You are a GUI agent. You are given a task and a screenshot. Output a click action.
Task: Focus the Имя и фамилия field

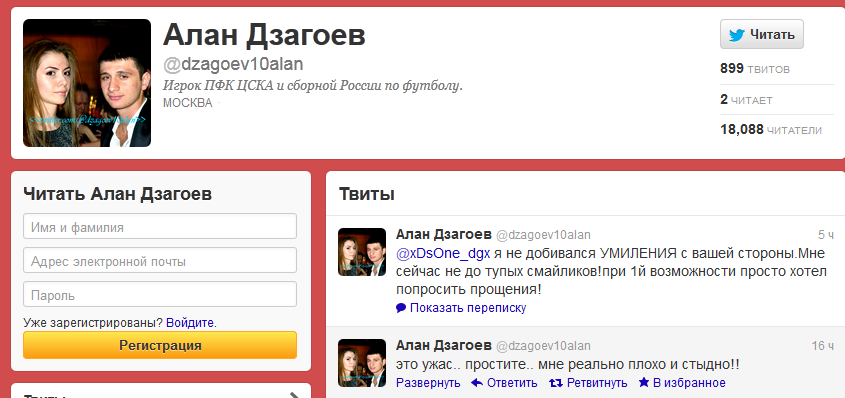click(160, 227)
